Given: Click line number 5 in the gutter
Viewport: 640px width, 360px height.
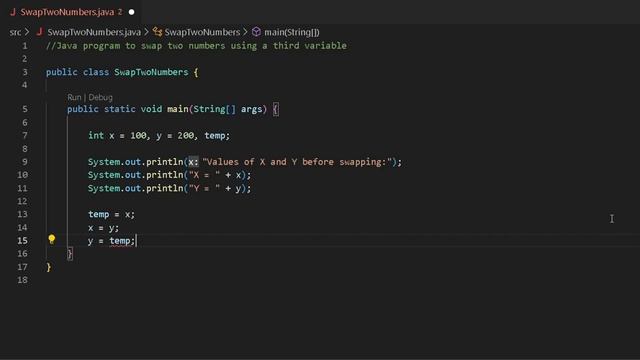Looking at the screenshot, I should click(25, 109).
